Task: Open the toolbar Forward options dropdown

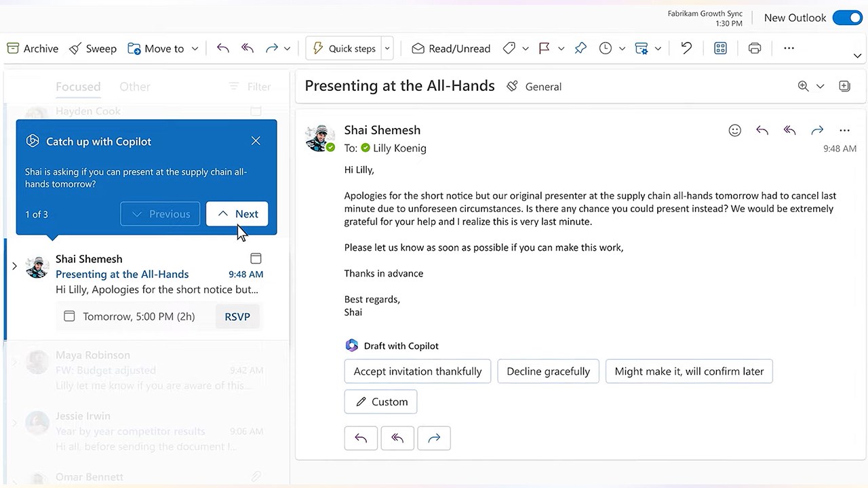Action: 287,48
